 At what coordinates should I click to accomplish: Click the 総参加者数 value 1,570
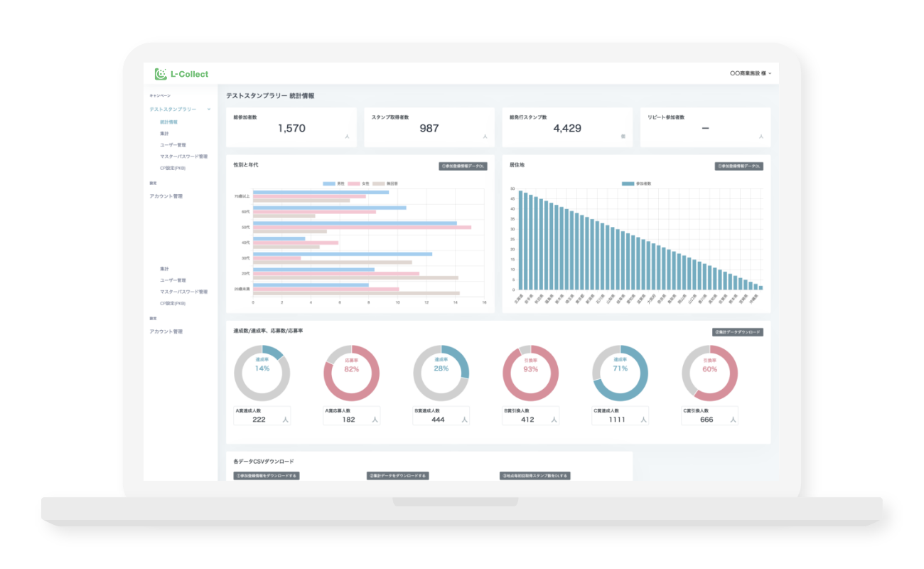[x=291, y=129]
